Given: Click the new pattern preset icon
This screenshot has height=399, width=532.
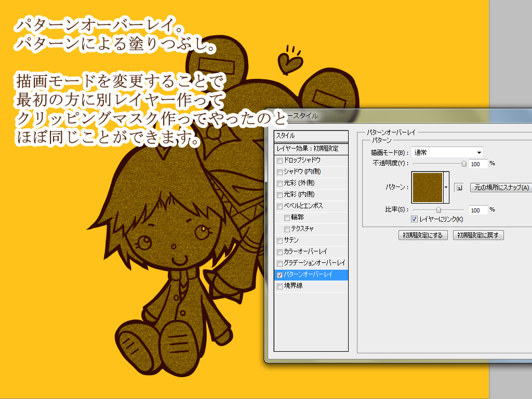Looking at the screenshot, I should (x=458, y=188).
